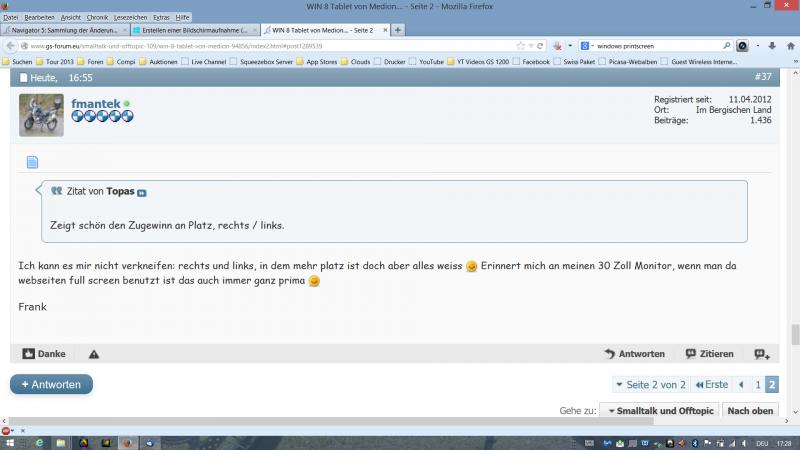Click fmantek's avatar thumbnail
The height and width of the screenshot is (450, 800).
(x=41, y=115)
